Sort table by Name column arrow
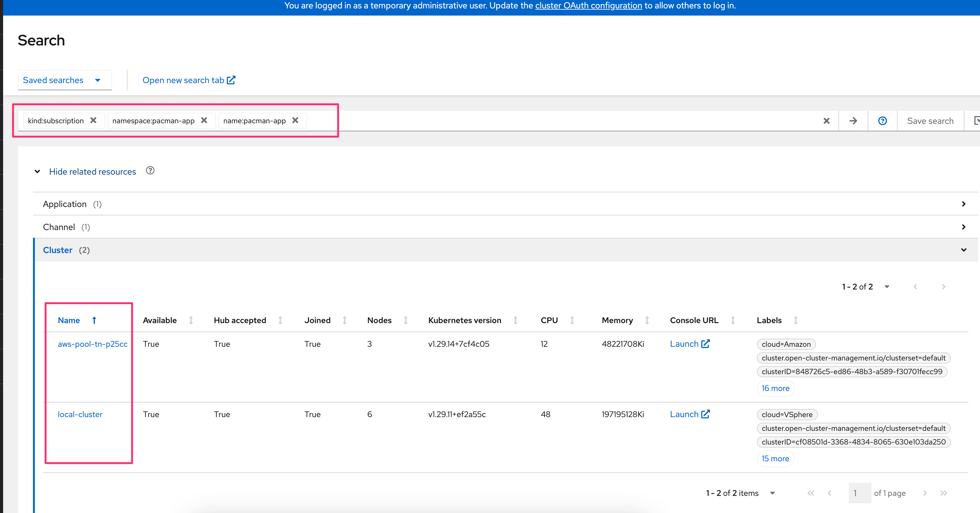Viewport: 980px width, 513px height. (94, 320)
